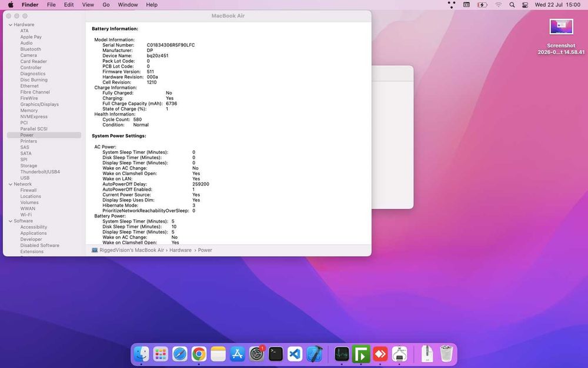
Task: Launch Safari from the Dock
Action: pos(179,354)
